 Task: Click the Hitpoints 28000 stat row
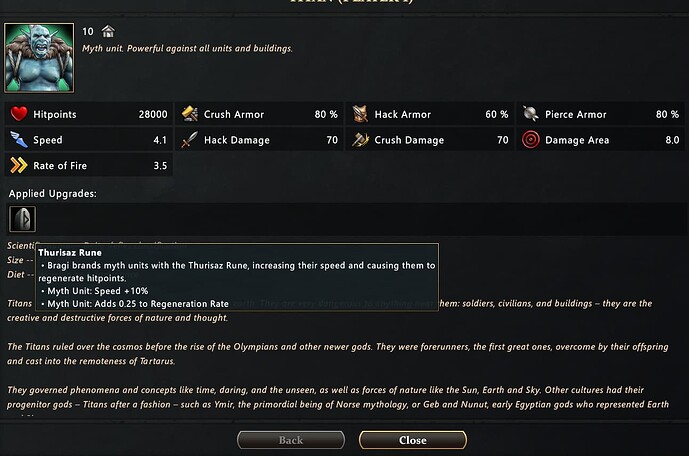click(88, 114)
